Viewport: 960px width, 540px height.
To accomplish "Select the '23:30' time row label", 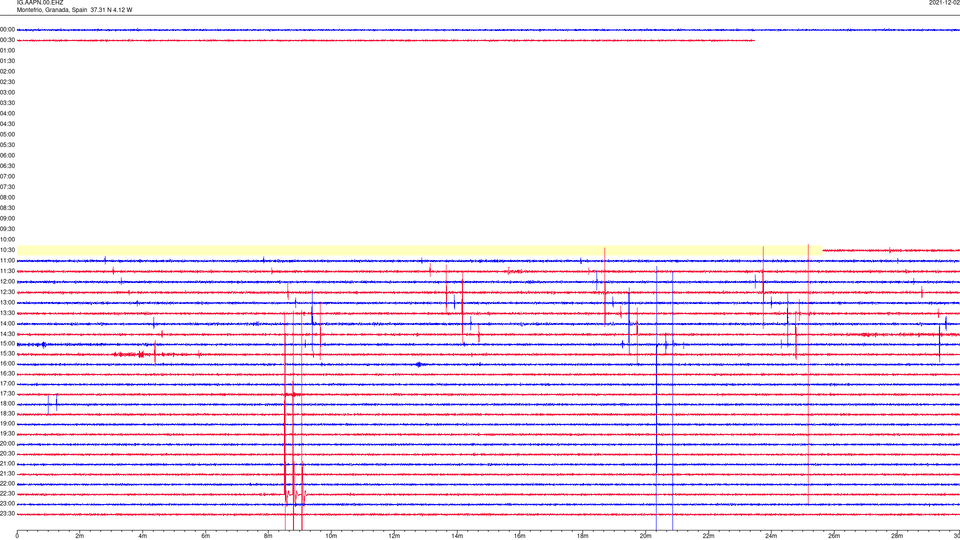I will [x=7, y=514].
